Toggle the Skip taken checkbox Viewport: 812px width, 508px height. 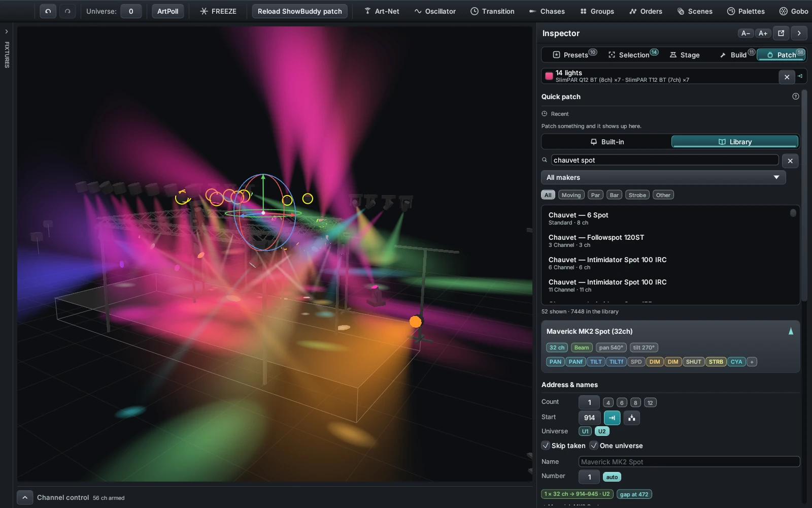pyautogui.click(x=546, y=446)
